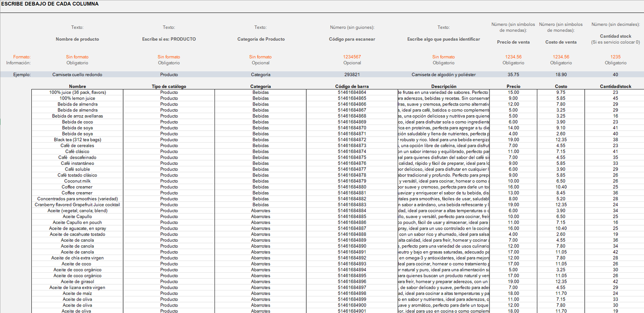The width and height of the screenshot is (644, 313).
Task: Select 'Aceite de aguacate, en spray' cell
Action: click(77, 228)
